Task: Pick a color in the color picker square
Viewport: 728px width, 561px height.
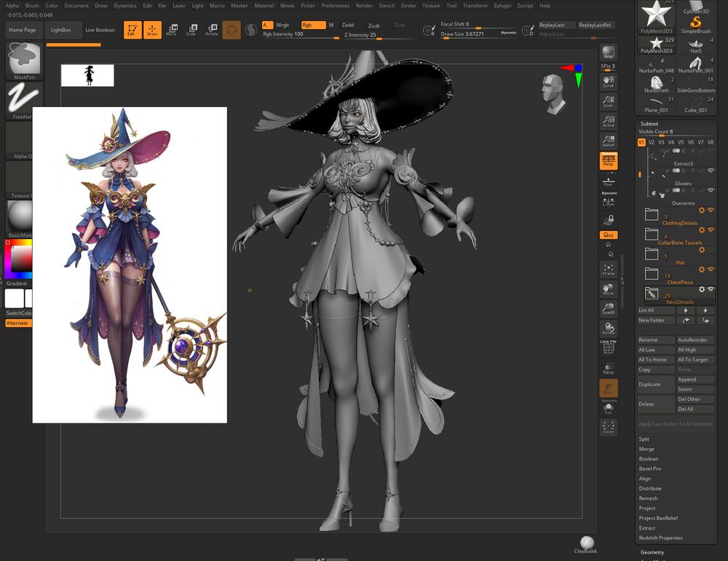Action: 21,258
